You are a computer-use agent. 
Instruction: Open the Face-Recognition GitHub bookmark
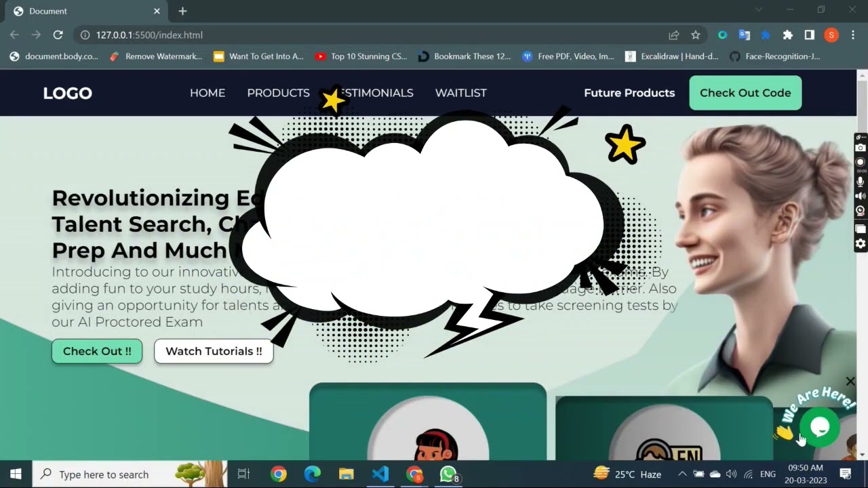coord(774,56)
